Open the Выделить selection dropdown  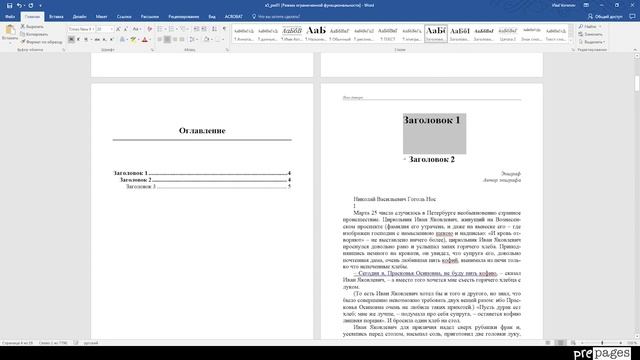pyautogui.click(x=591, y=42)
